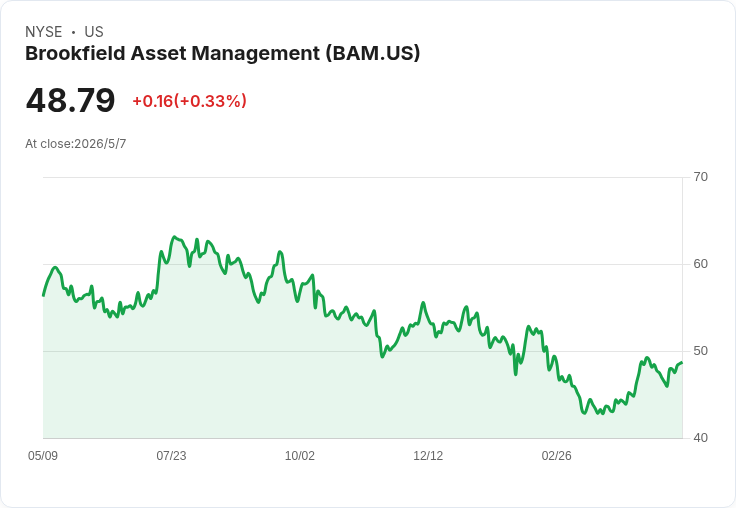Click the Brookfield Asset Management (BAM.US) title
Viewport: 736px width, 508px height.
222,54
